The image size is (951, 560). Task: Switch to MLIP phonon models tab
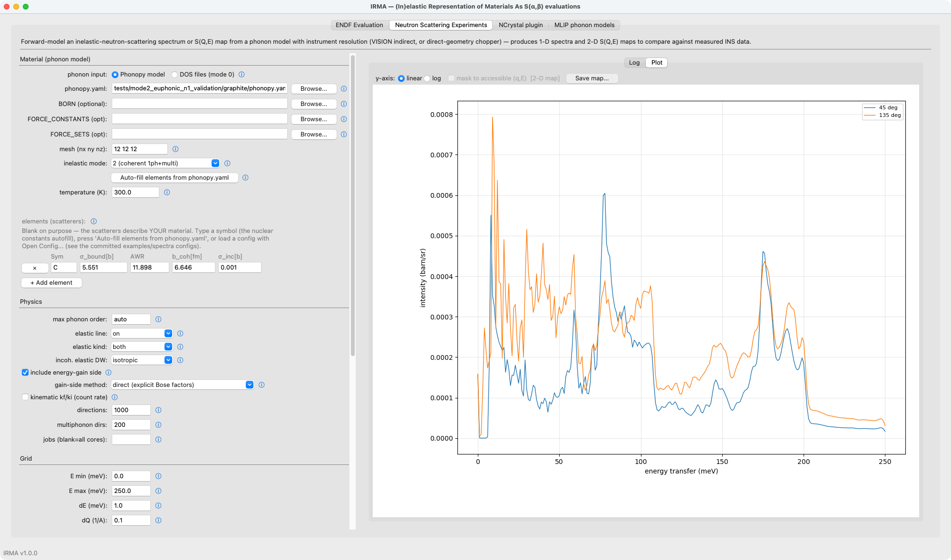(584, 25)
